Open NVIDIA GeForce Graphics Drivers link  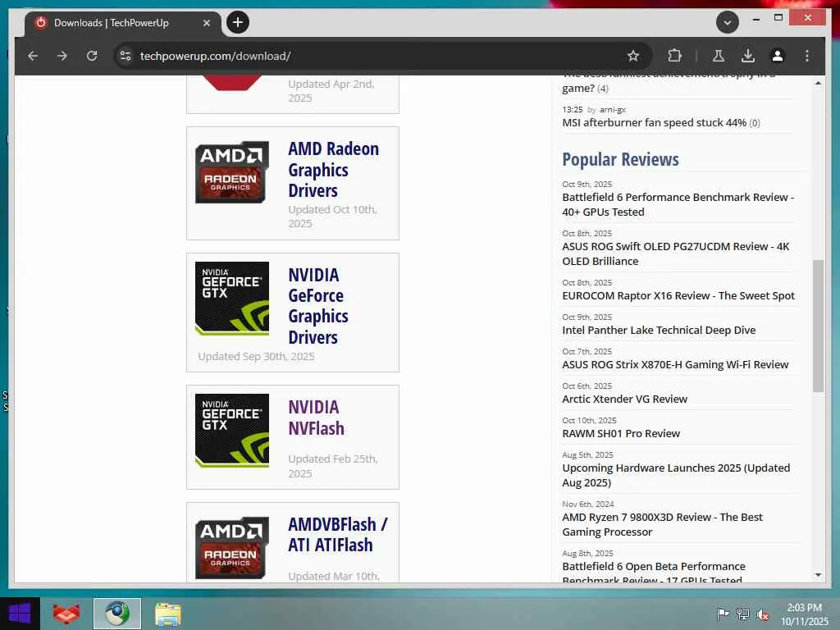pyautogui.click(x=318, y=306)
